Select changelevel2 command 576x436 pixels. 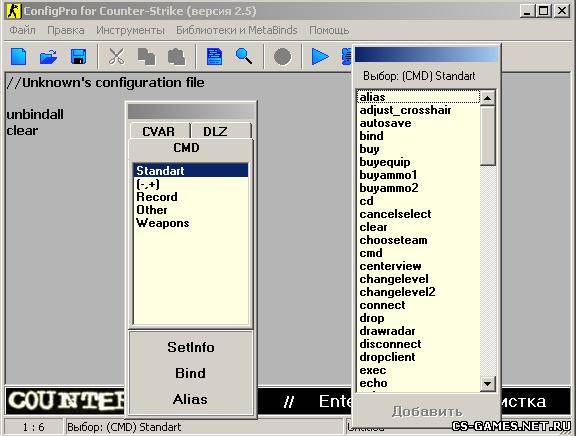point(418,292)
